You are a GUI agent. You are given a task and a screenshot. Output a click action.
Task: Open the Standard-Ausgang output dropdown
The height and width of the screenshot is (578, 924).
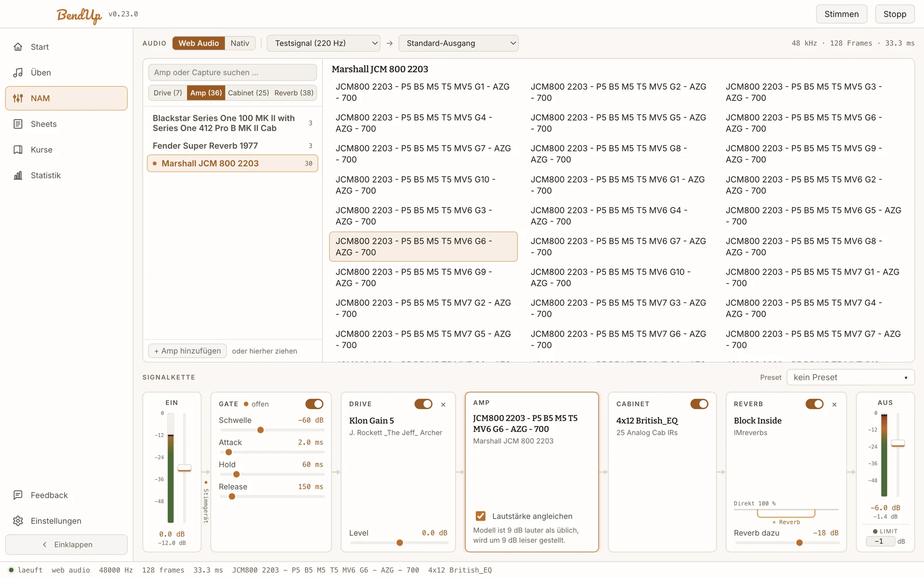[x=458, y=43]
